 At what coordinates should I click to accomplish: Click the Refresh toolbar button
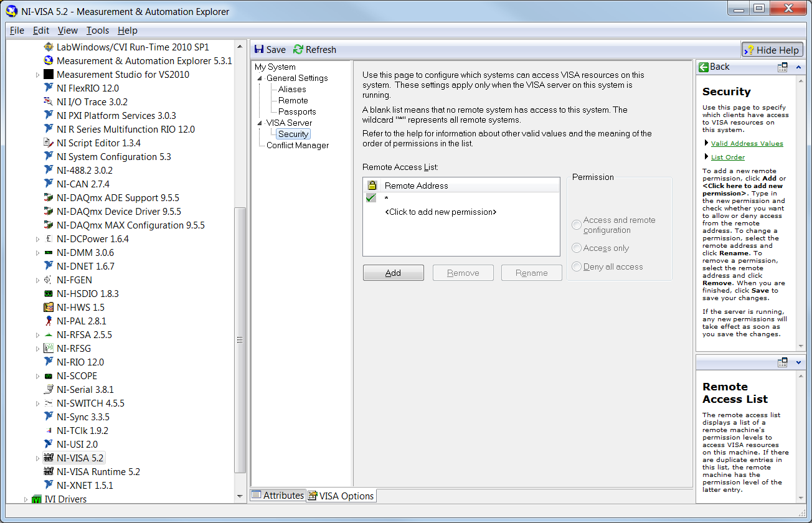[x=314, y=49]
